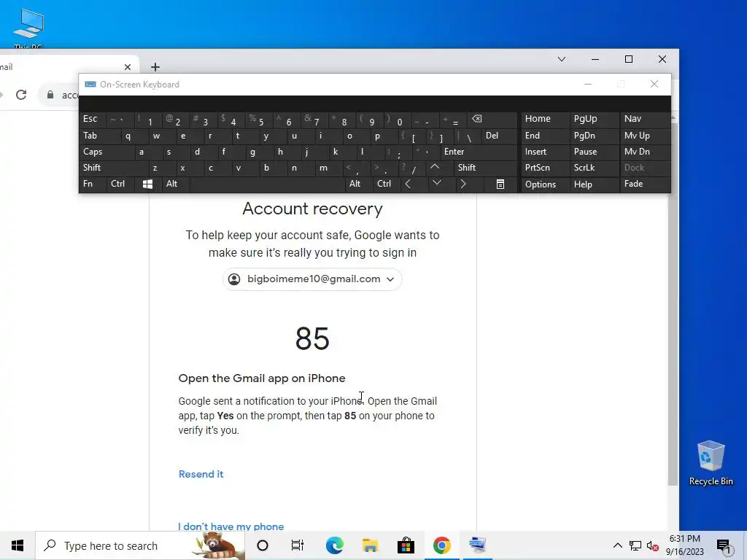Open a new Chrome tab
This screenshot has height=560, width=747.
point(155,67)
